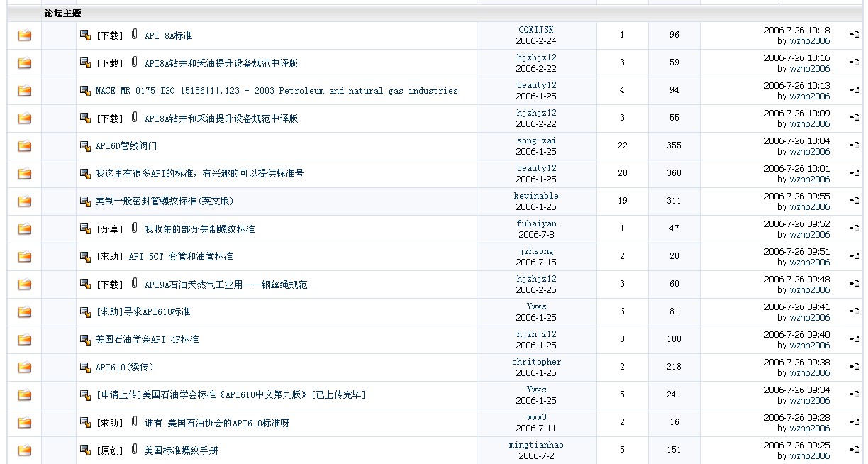Viewport: 868px width, 464px height.
Task: Click wzhp2006 under 2006-7-26 10:18
Action: point(809,41)
